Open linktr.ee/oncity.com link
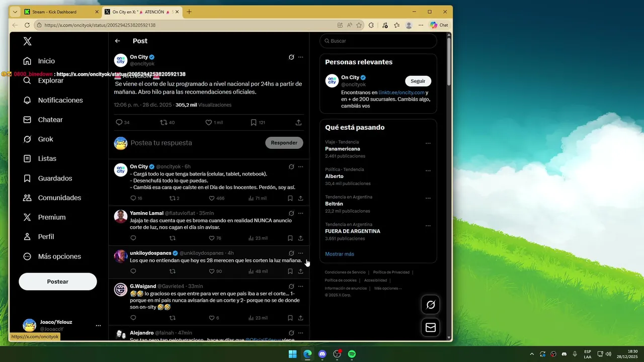This screenshot has height=362, width=644. click(x=401, y=93)
